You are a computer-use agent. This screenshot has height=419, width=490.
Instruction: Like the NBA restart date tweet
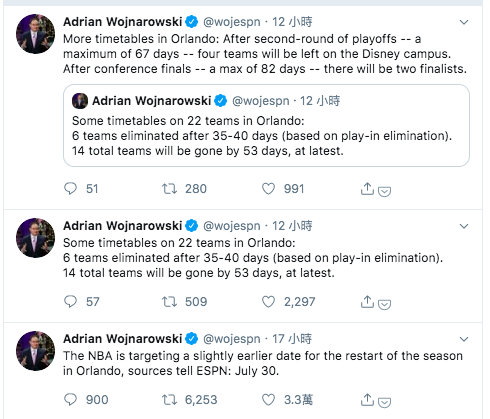pyautogui.click(x=268, y=399)
